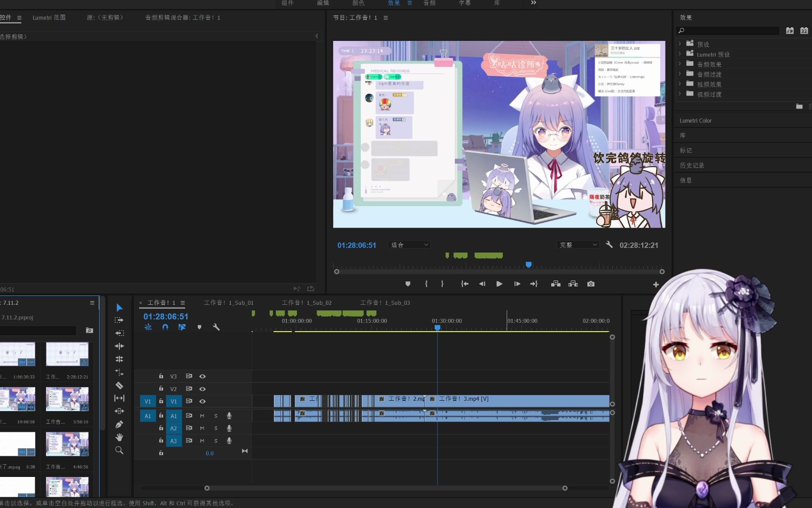Open program monitor settings wrench
The image size is (812, 508).
[609, 245]
